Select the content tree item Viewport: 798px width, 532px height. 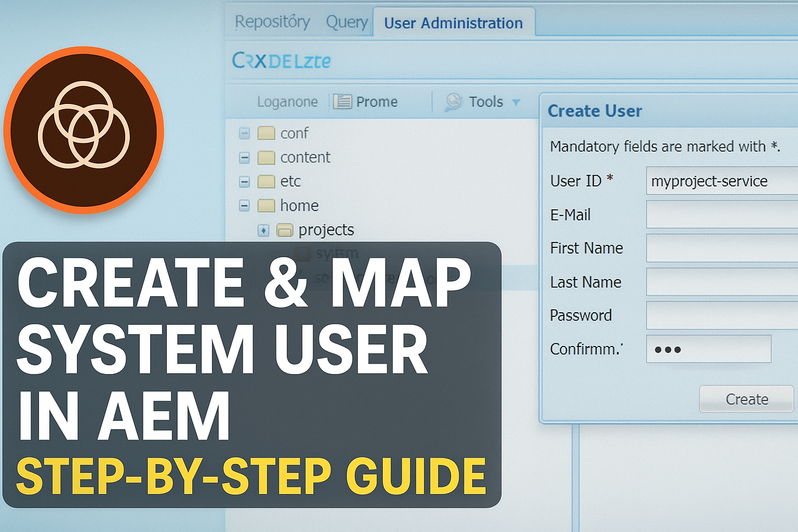click(x=305, y=157)
